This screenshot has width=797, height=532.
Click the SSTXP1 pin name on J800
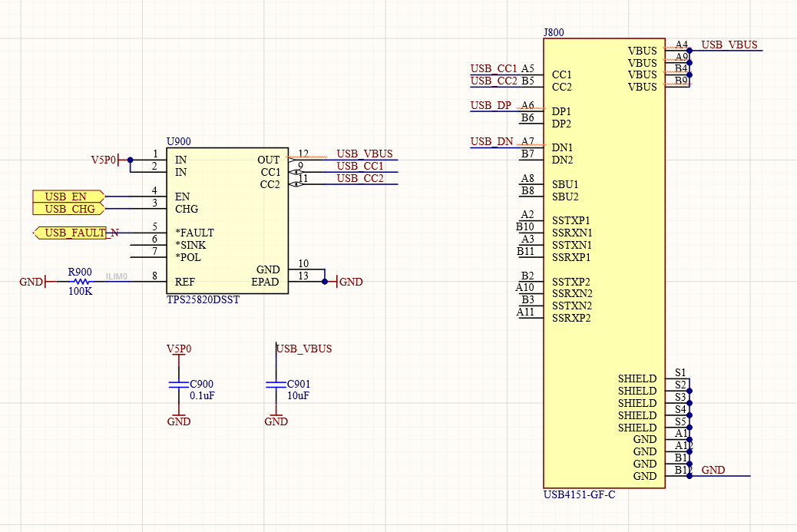[570, 220]
